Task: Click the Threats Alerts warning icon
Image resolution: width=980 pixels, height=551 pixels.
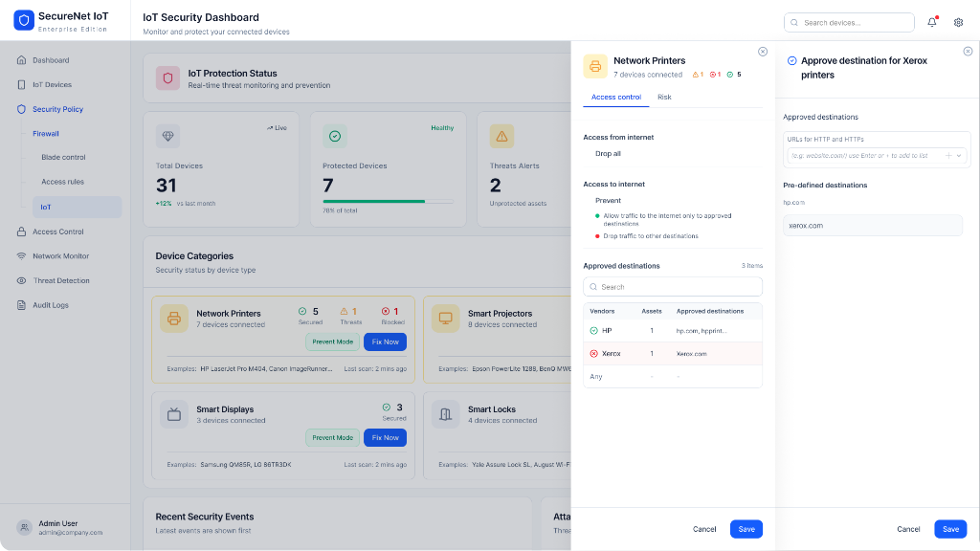Action: click(x=501, y=136)
